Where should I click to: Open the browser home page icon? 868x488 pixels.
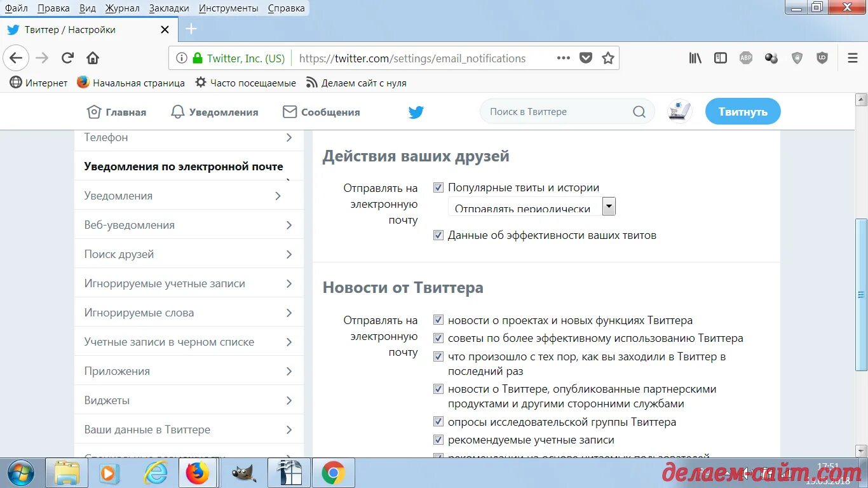click(x=93, y=58)
